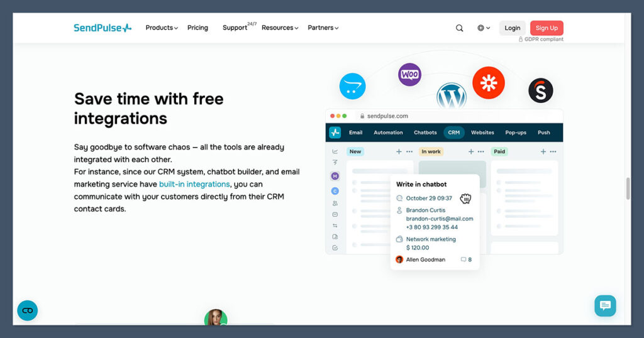The image size is (644, 338).
Task: Follow the built-in integrations link
Action: [194, 184]
